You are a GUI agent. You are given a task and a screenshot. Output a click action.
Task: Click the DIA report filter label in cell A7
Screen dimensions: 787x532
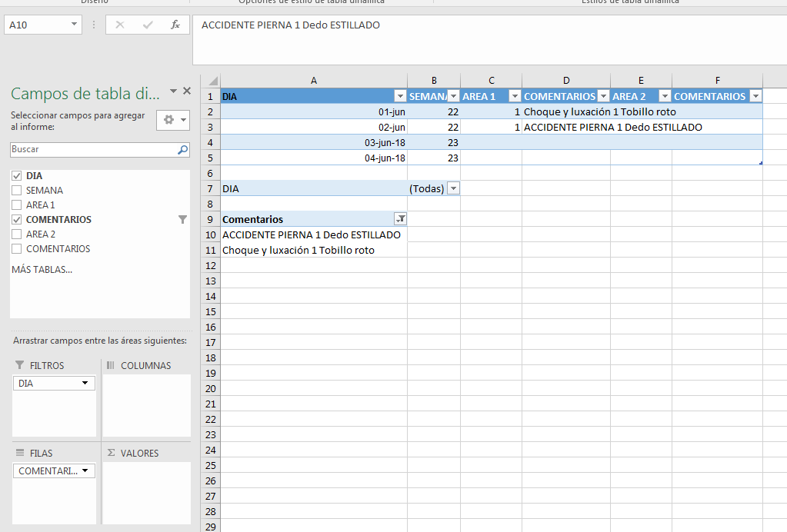pyautogui.click(x=314, y=188)
